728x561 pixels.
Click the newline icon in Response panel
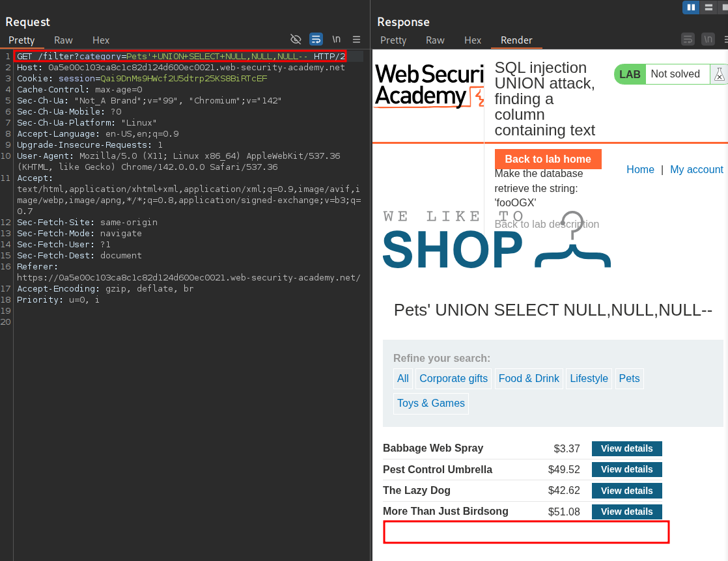[708, 39]
